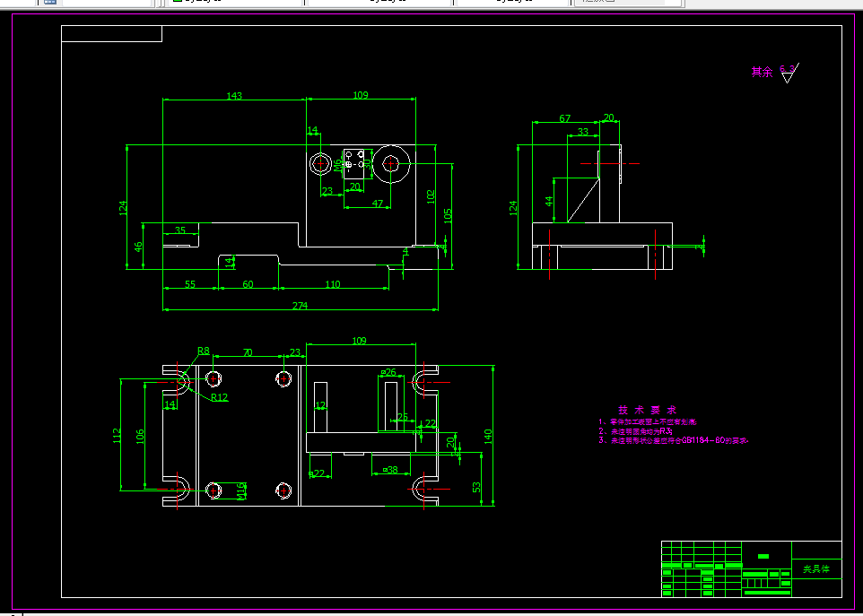
Task: Click the 67 dimension text
Action: click(564, 118)
